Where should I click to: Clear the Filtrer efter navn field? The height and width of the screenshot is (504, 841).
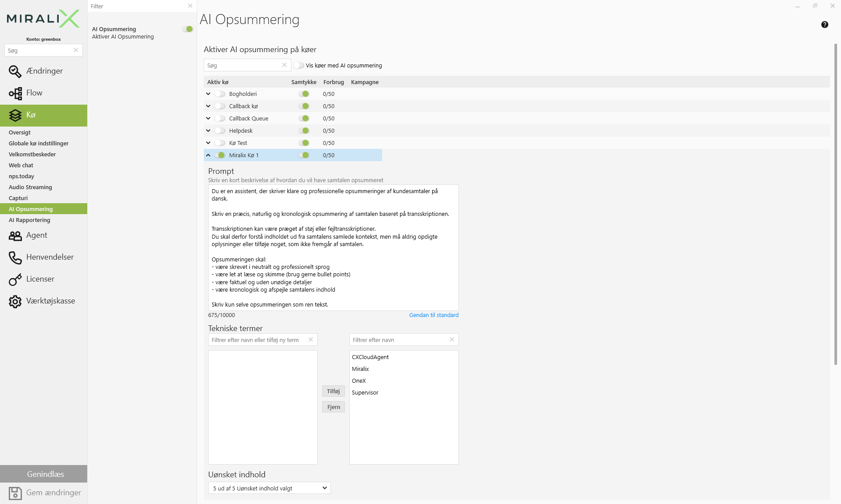(x=452, y=339)
